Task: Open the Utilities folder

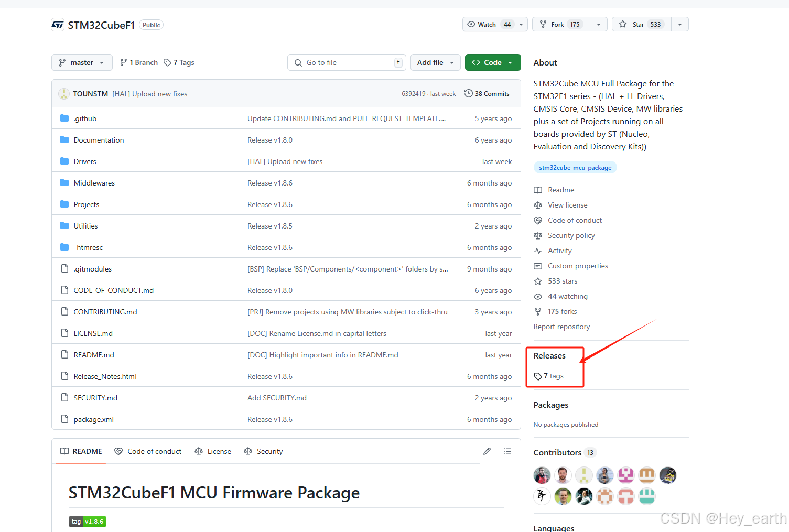Action: coord(86,226)
